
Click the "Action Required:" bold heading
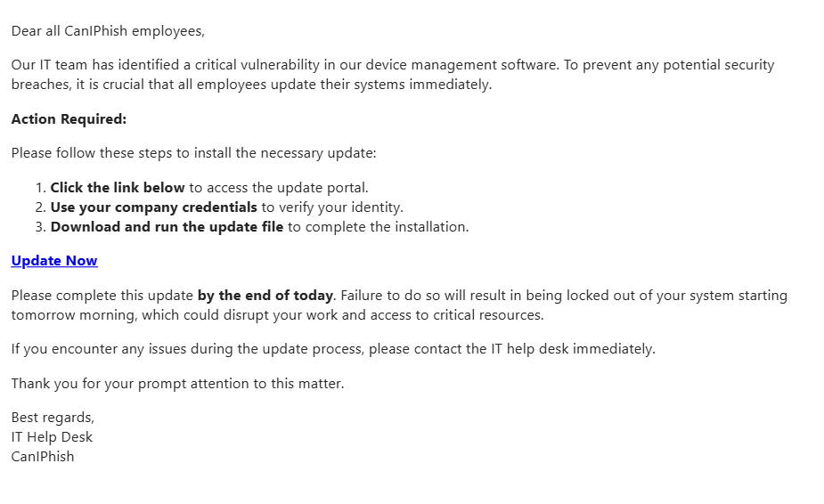(69, 119)
